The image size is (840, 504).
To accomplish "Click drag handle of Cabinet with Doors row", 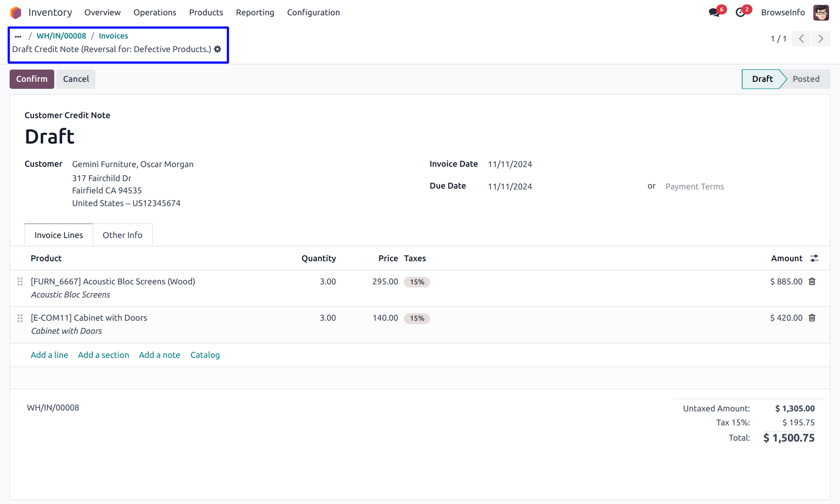I will point(20,318).
